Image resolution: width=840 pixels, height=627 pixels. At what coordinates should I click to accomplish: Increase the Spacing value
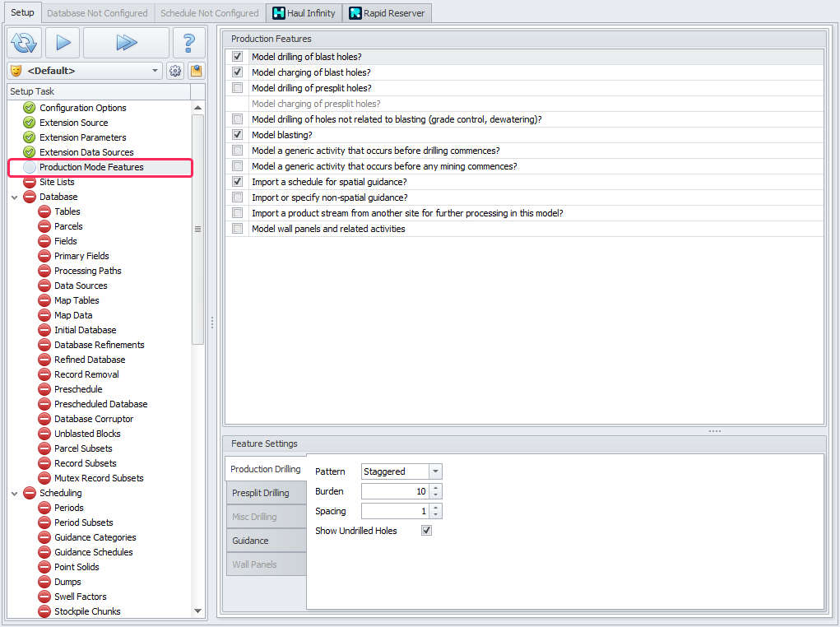(435, 508)
